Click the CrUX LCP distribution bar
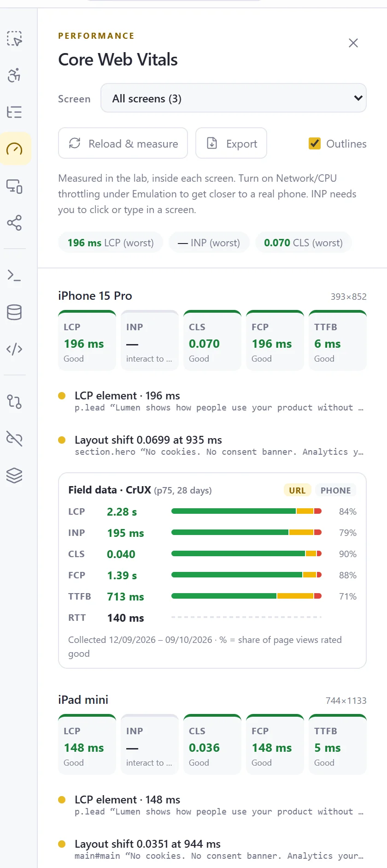Viewport: 387px width, 868px height. [x=246, y=511]
